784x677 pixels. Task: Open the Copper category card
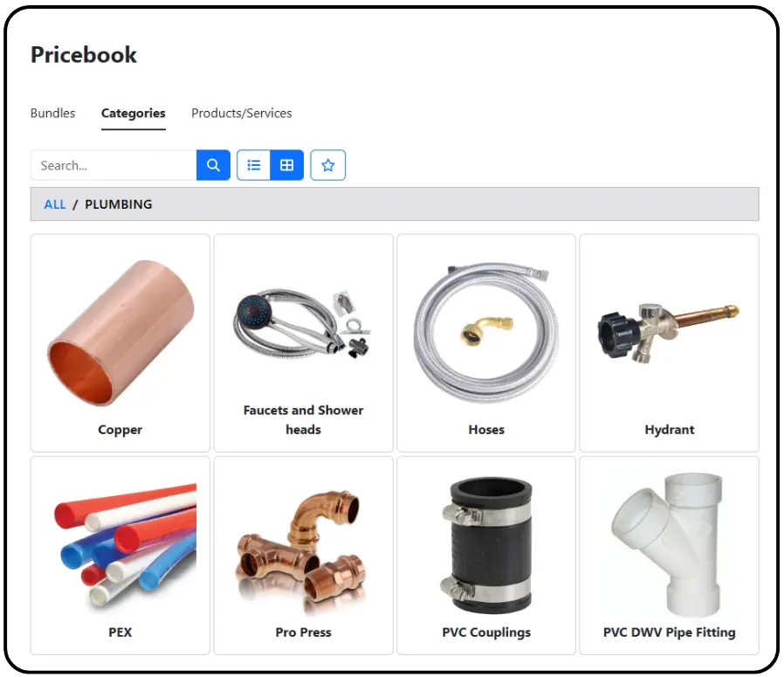[x=120, y=343]
